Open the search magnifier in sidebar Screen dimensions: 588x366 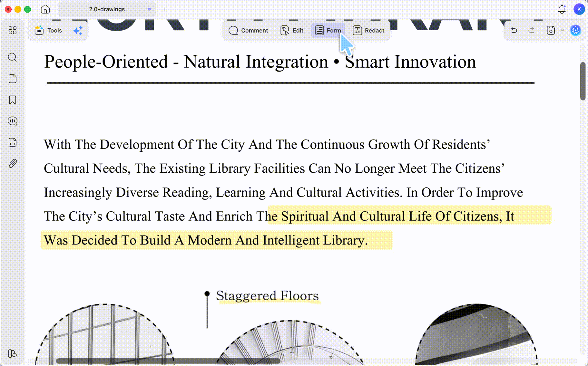pos(13,57)
